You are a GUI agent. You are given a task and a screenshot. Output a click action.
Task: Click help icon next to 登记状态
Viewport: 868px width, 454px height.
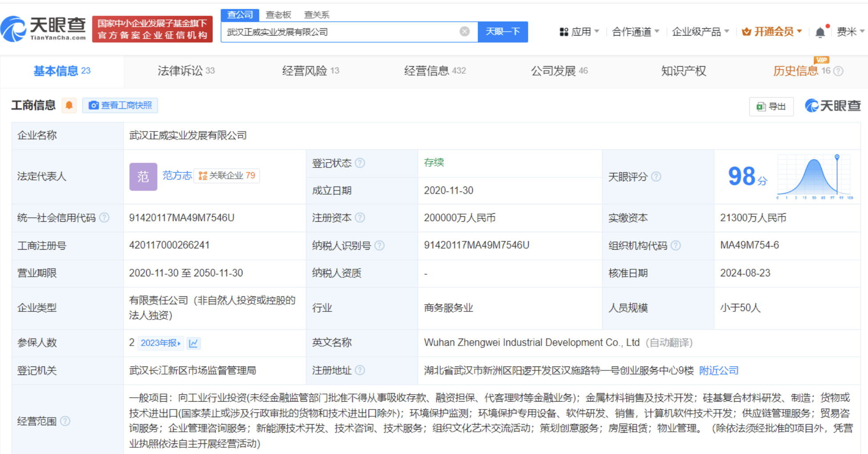360,163
